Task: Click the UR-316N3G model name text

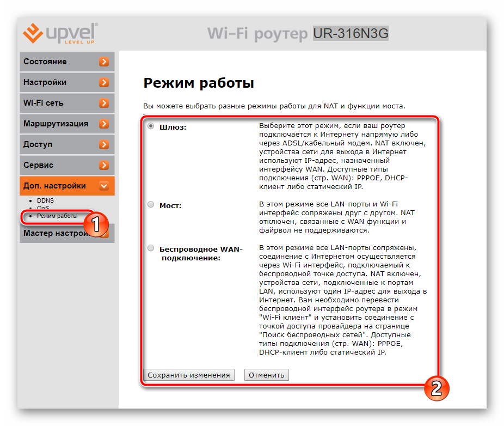Action: coord(351,33)
